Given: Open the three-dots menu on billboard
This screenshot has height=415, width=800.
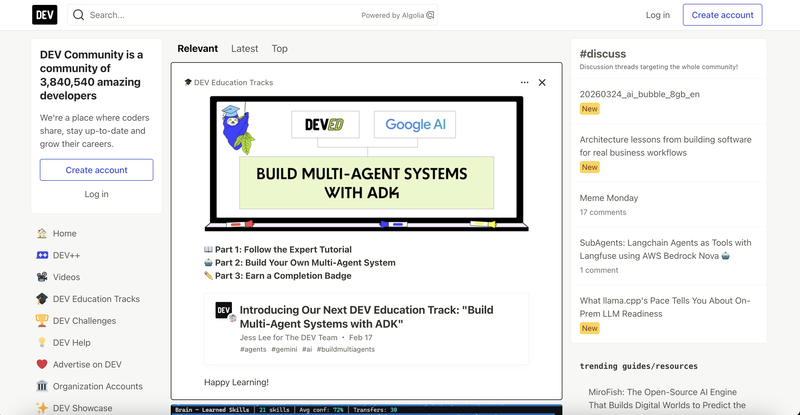Looking at the screenshot, I should [x=524, y=83].
